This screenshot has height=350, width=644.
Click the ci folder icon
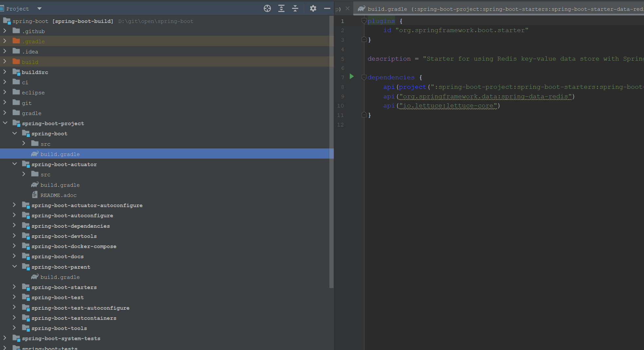pos(16,82)
